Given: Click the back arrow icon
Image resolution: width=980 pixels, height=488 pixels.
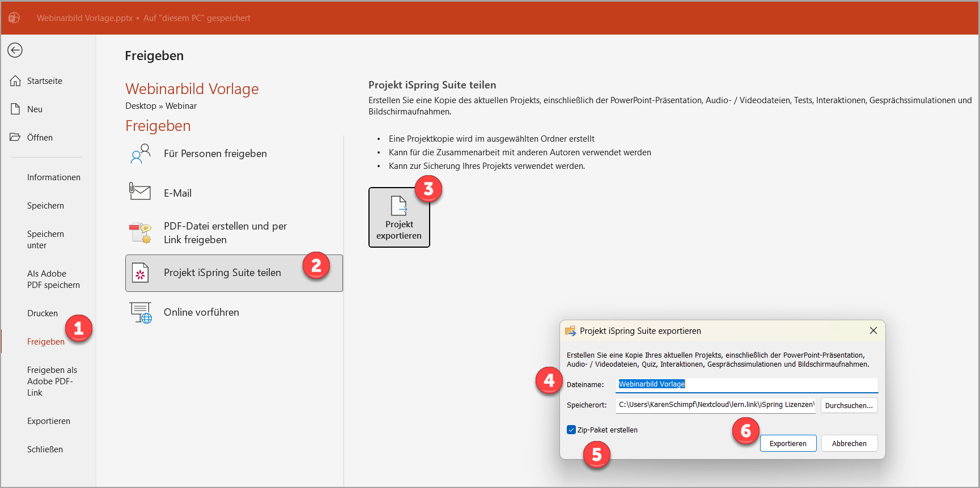Looking at the screenshot, I should pyautogui.click(x=15, y=50).
